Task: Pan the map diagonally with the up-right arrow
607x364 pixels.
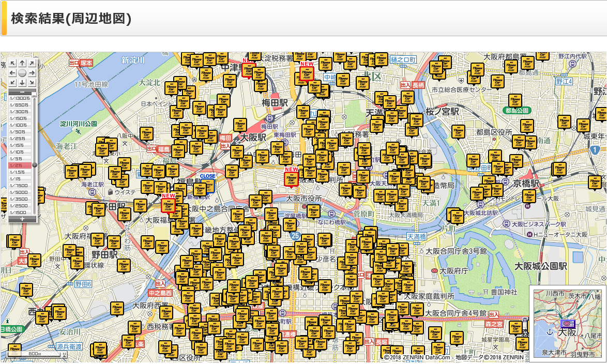Action: click(x=32, y=63)
